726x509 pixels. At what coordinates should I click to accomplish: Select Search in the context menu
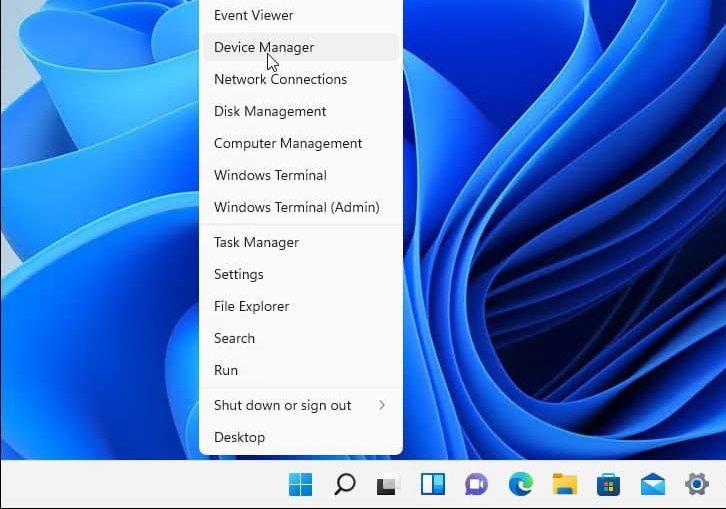click(x=301, y=338)
